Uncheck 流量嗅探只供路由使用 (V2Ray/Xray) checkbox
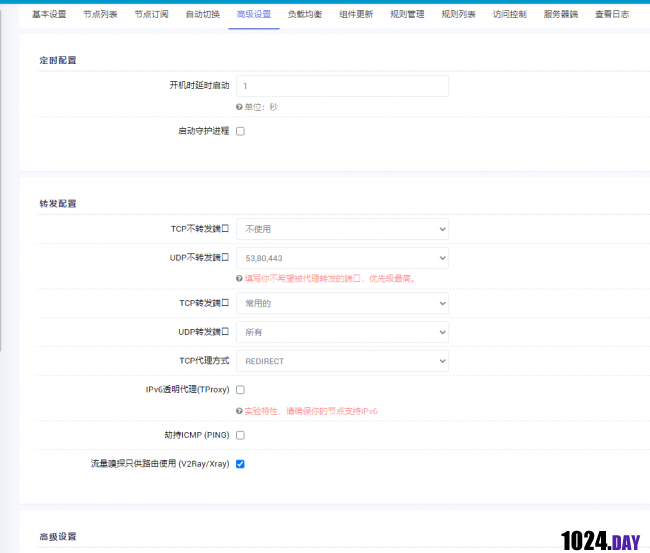The image size is (650, 553). (240, 464)
